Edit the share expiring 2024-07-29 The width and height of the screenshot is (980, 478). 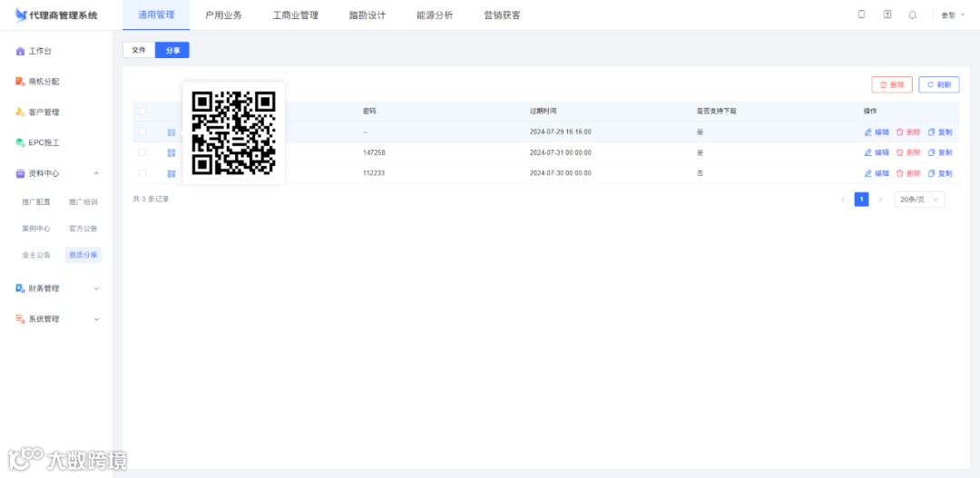click(x=877, y=132)
